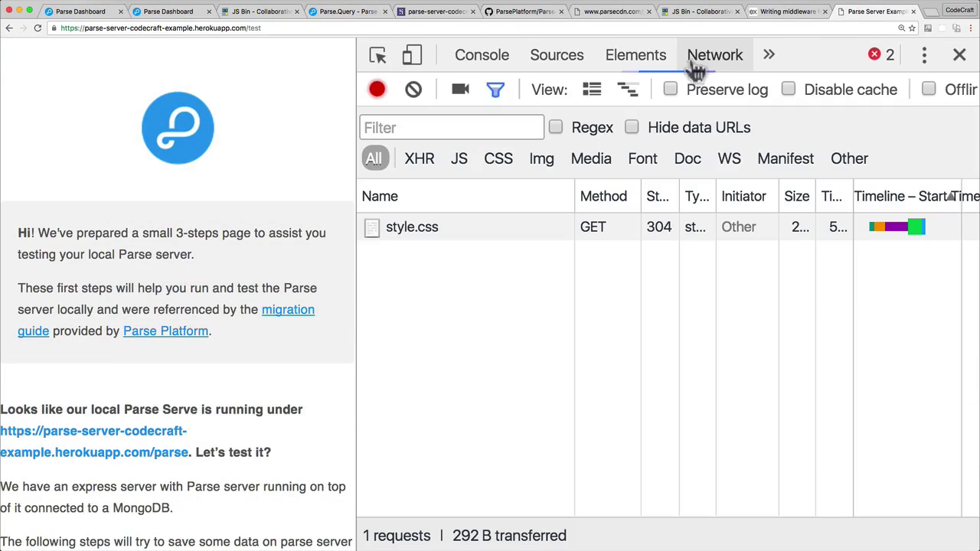The image size is (980, 551).
Task: Open the Elements tab
Action: (635, 55)
